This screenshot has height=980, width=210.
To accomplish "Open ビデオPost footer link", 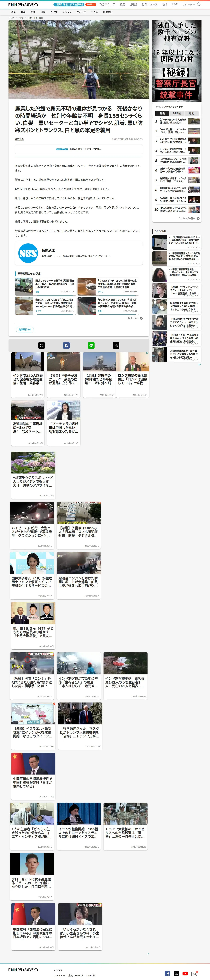I will coord(60,975).
